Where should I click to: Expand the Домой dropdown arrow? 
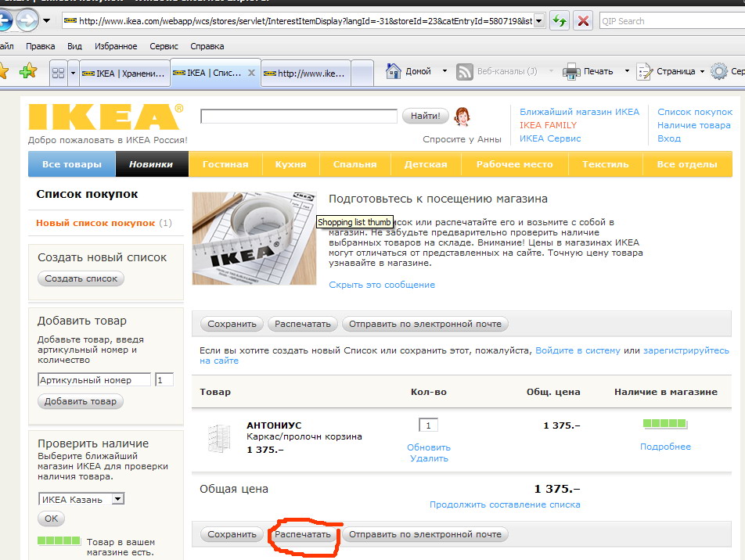pyautogui.click(x=444, y=71)
